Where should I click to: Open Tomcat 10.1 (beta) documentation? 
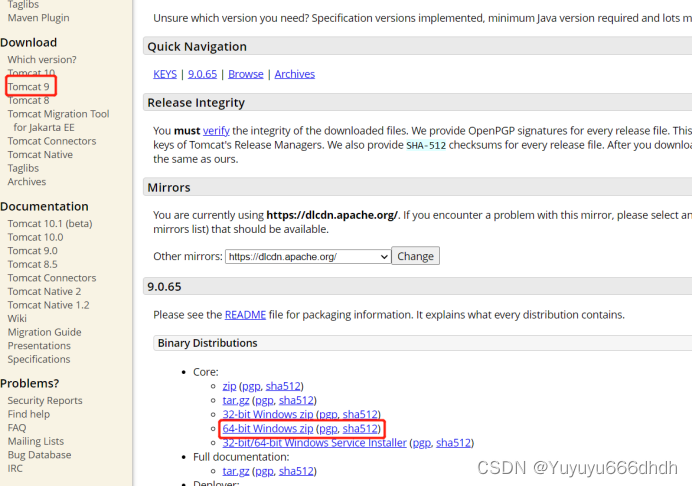coord(50,223)
